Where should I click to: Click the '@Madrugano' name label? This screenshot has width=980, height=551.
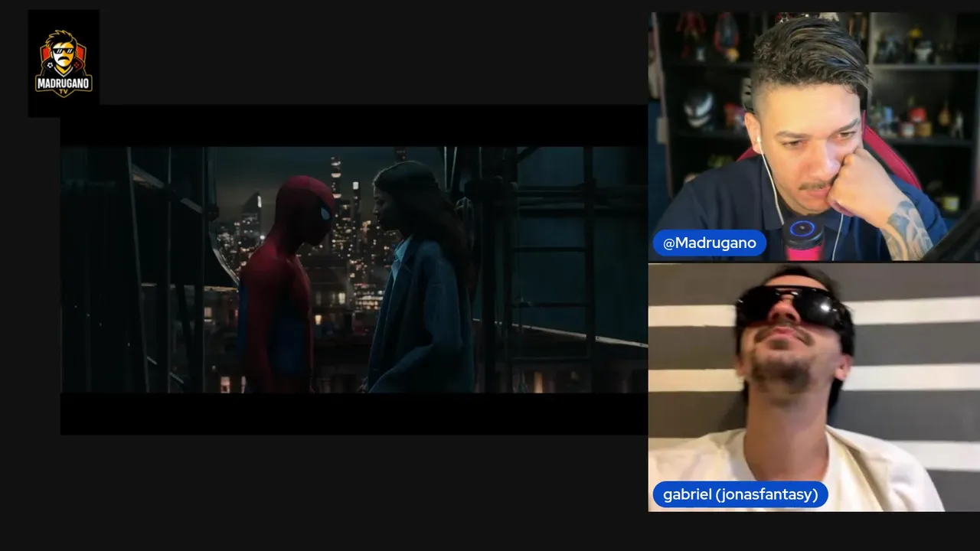(709, 243)
